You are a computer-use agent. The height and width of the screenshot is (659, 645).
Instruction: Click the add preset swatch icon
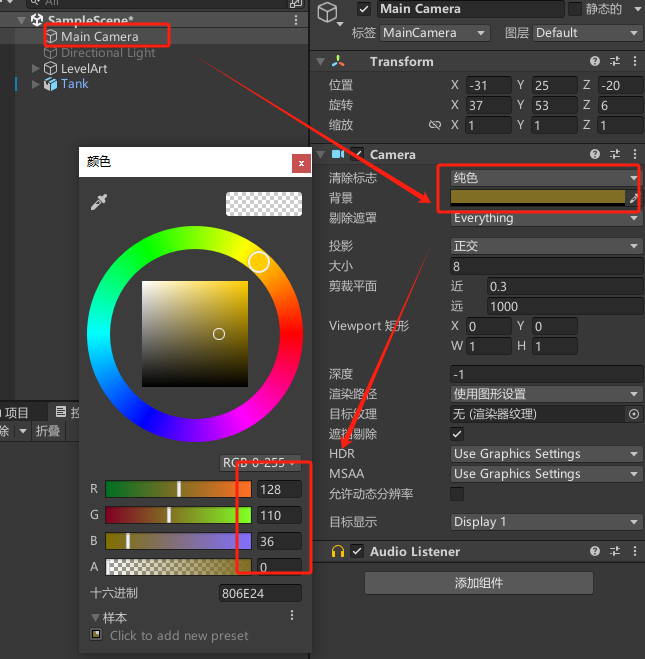(96, 634)
